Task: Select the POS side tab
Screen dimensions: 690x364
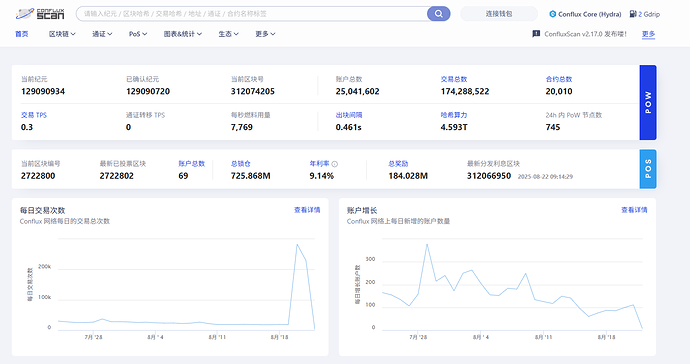Action: [x=648, y=169]
